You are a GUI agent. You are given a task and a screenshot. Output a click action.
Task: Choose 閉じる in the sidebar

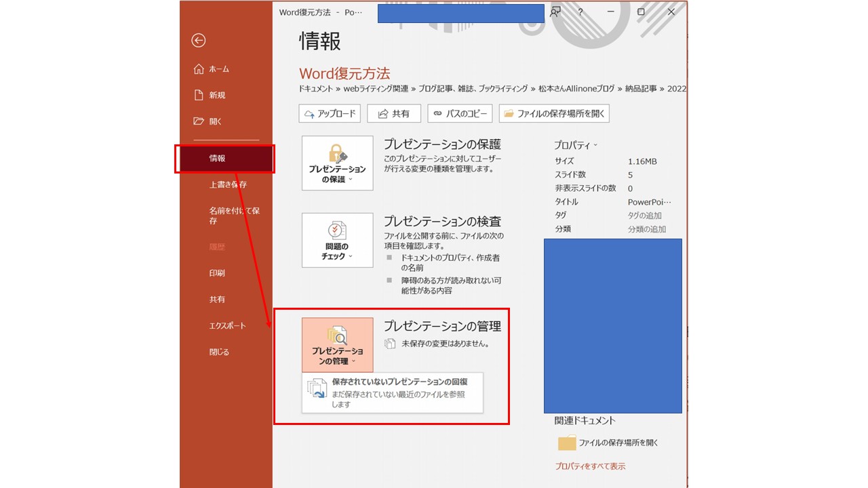(219, 352)
